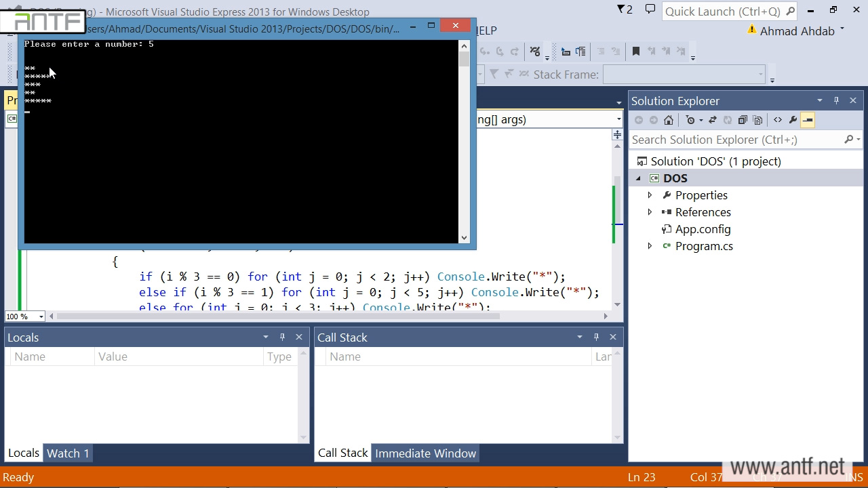The height and width of the screenshot is (488, 868).
Task: Switch to the Watch 1 tab
Action: [68, 453]
